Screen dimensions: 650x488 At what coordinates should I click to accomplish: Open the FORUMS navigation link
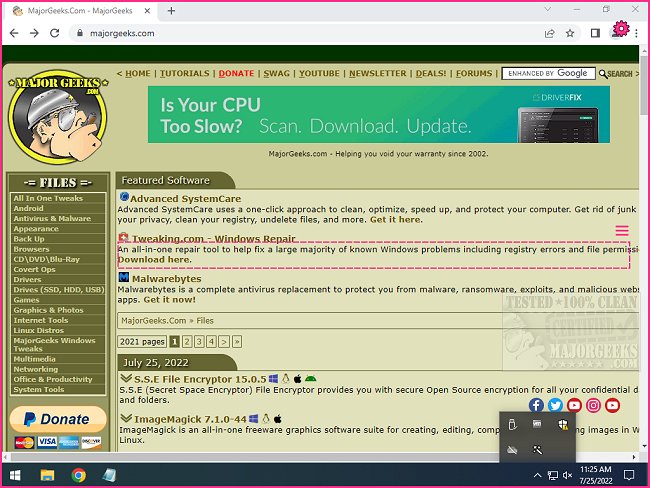[474, 73]
